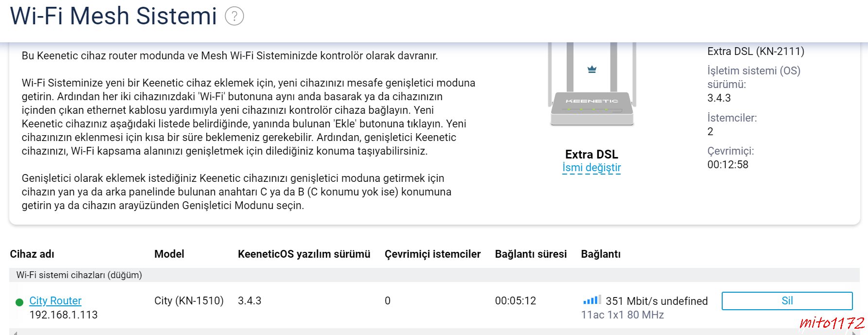This screenshot has width=868, height=335.
Task: Click the 'Model' column header
Action: tap(169, 254)
